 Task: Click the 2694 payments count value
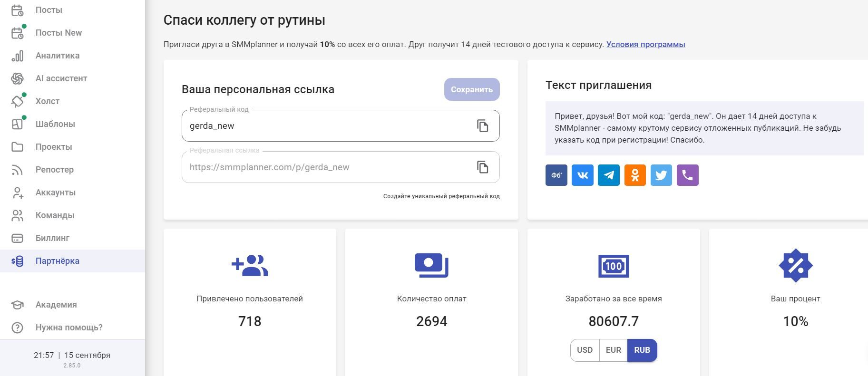pyautogui.click(x=432, y=321)
